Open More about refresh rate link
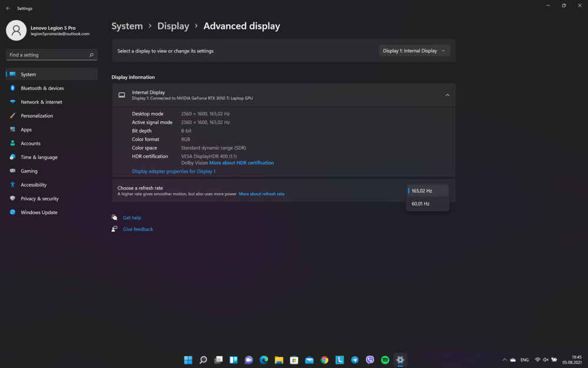The height and width of the screenshot is (368, 588). (262, 194)
